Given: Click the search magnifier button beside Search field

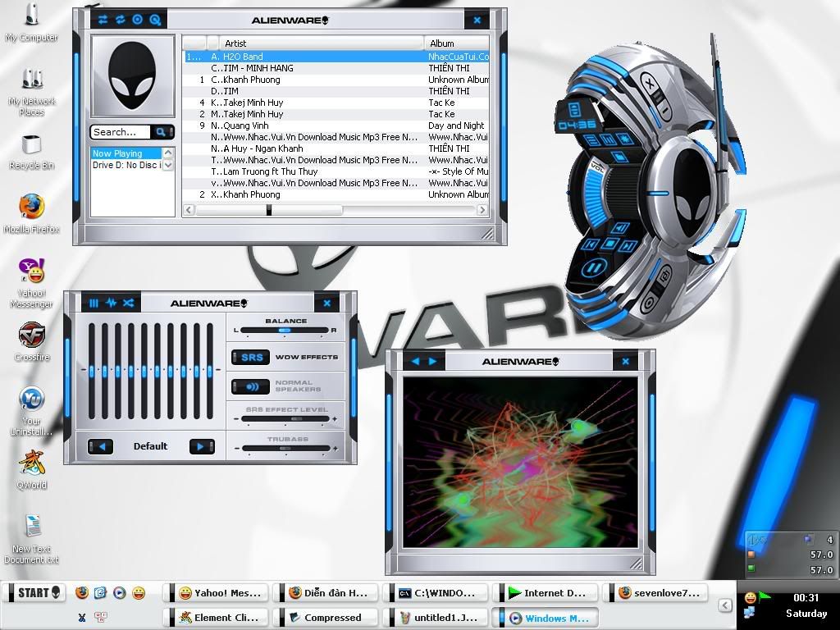Looking at the screenshot, I should (x=162, y=132).
